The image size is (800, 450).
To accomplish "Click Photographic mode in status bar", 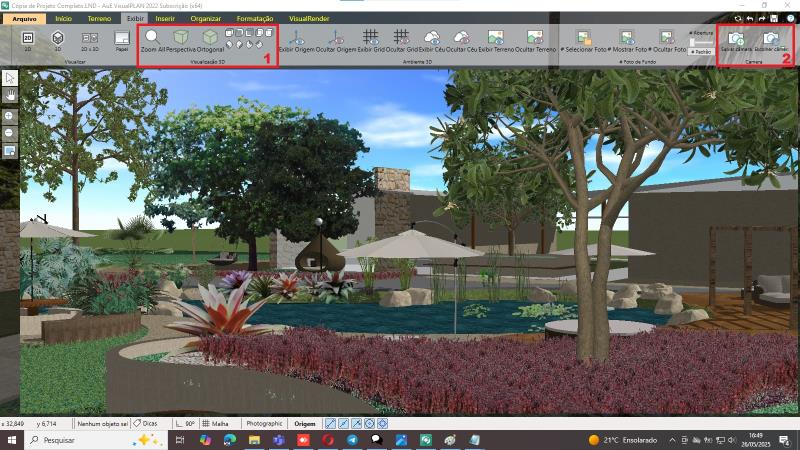I will [265, 423].
